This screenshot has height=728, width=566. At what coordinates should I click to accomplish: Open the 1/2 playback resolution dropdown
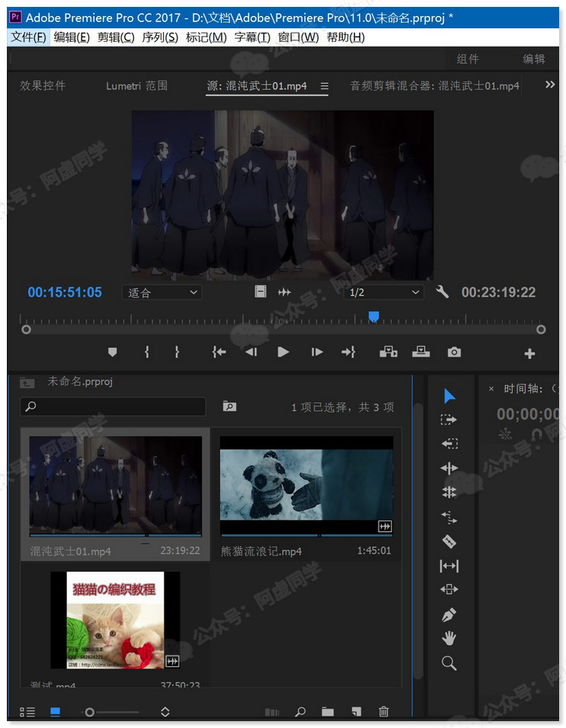[384, 293]
